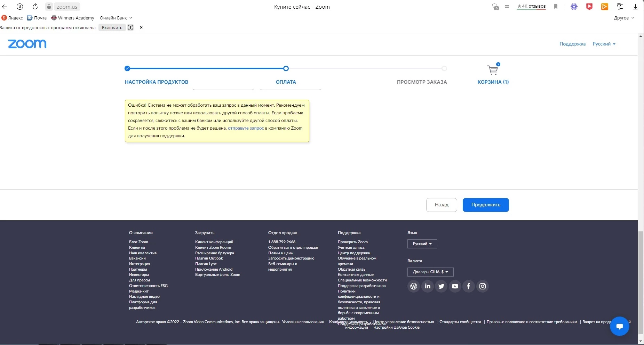
Task: Expand the Русский language dropdown in header
Action: 604,44
